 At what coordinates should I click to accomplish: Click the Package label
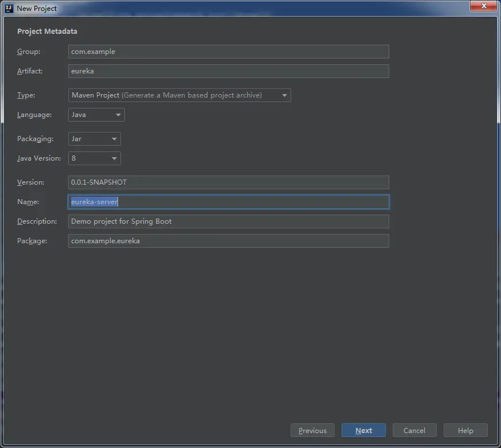(x=32, y=241)
